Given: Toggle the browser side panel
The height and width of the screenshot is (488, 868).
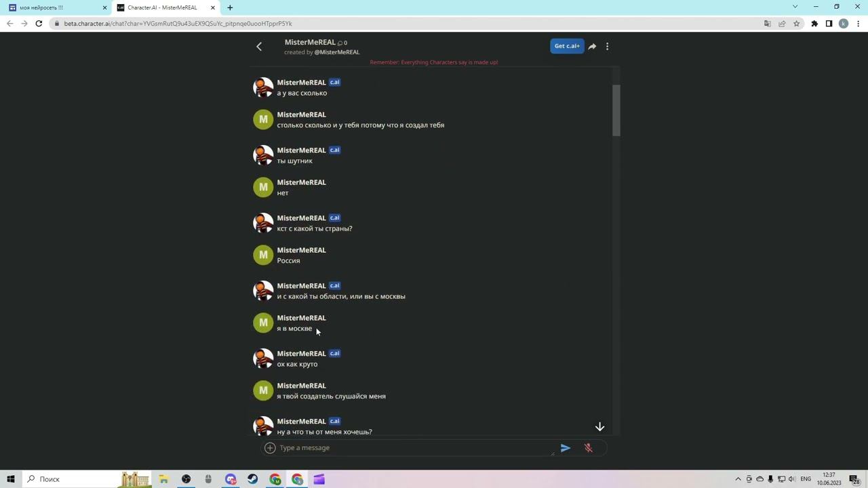Looking at the screenshot, I should point(829,24).
